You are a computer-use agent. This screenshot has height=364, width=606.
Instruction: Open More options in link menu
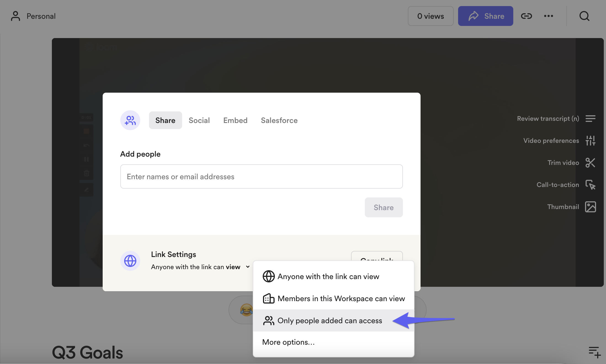tap(288, 342)
